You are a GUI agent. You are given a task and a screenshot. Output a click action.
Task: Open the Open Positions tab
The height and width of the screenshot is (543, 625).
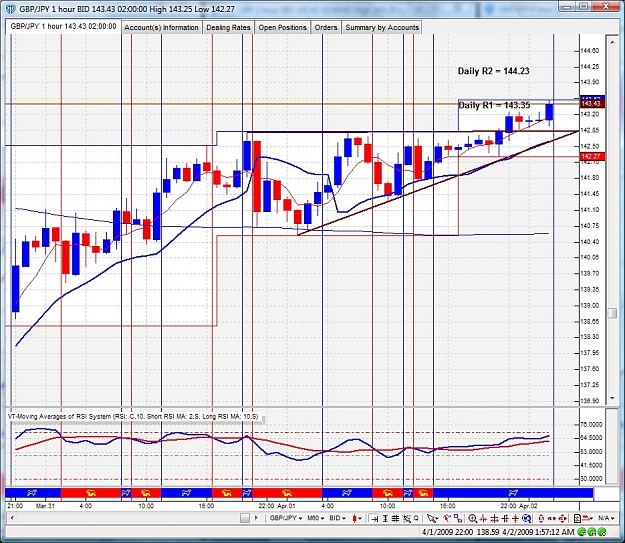pos(282,28)
